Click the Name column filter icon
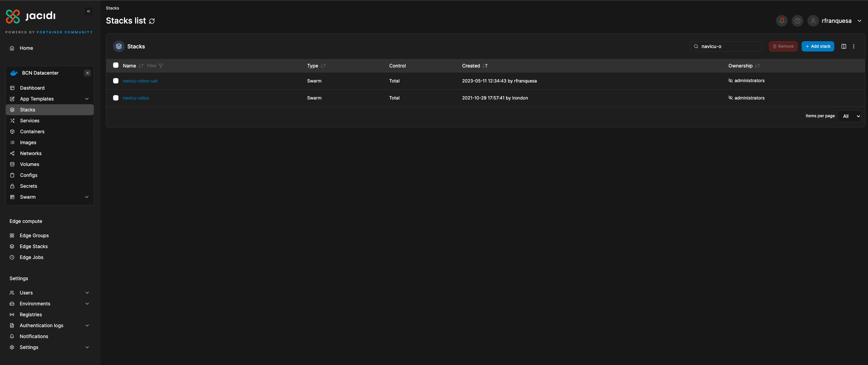The image size is (868, 365). click(x=161, y=66)
